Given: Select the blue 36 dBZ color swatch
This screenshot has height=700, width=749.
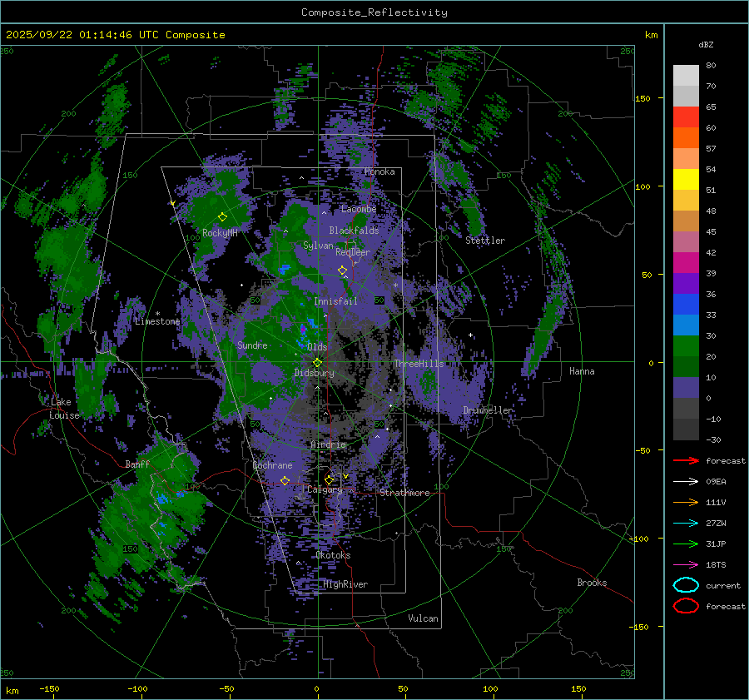Looking at the screenshot, I should 686,304.
